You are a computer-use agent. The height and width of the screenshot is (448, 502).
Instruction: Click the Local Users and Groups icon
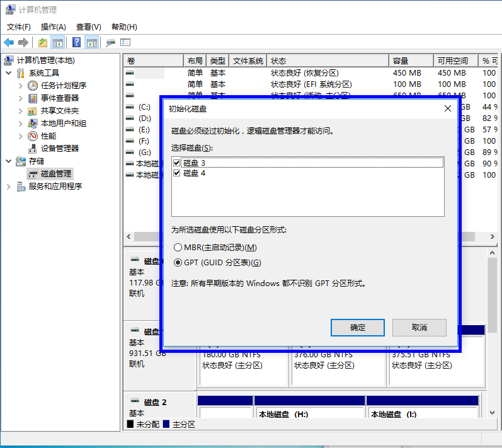pyautogui.click(x=33, y=123)
